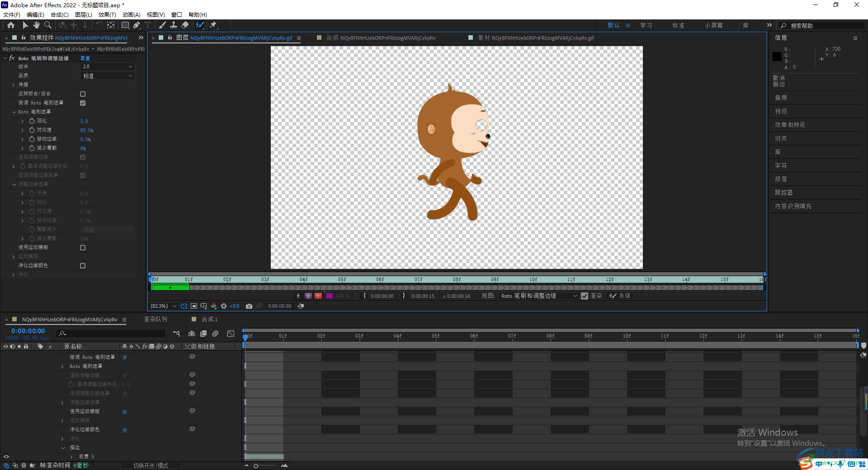Open the viewer zoom 82.3% dropdown
Screen dimensions: 868x470
[x=163, y=306]
